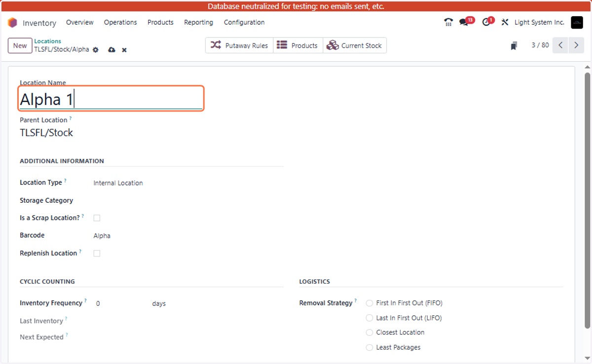Image resolution: width=592 pixels, height=364 pixels.
Task: Select Least Packages removal strategy
Action: tap(370, 348)
